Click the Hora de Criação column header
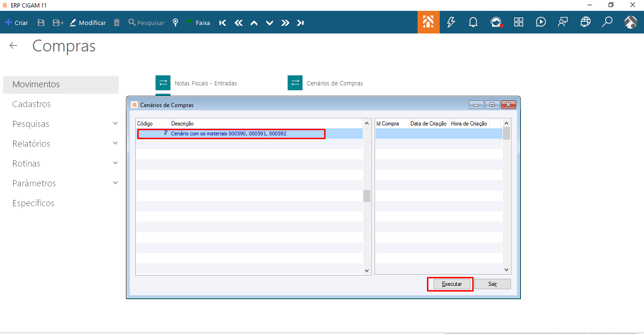The height and width of the screenshot is (334, 644). pos(469,124)
